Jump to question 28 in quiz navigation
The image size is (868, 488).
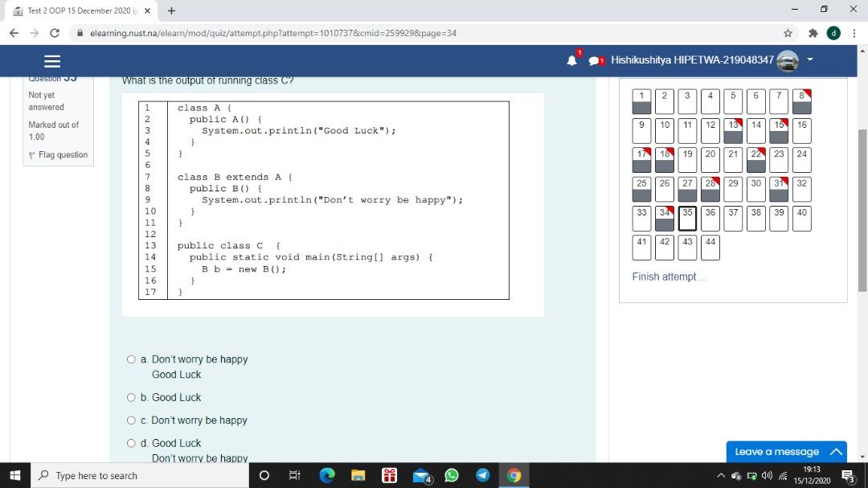710,189
